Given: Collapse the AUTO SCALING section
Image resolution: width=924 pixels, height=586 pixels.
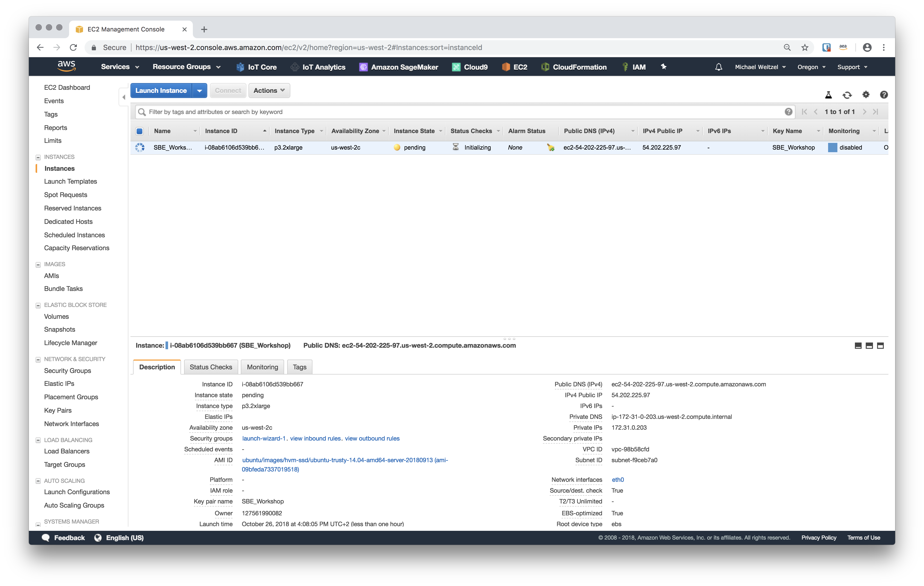Looking at the screenshot, I should (x=38, y=481).
